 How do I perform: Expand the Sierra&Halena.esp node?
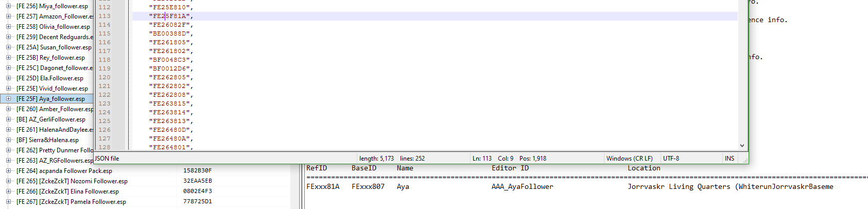tap(8, 140)
